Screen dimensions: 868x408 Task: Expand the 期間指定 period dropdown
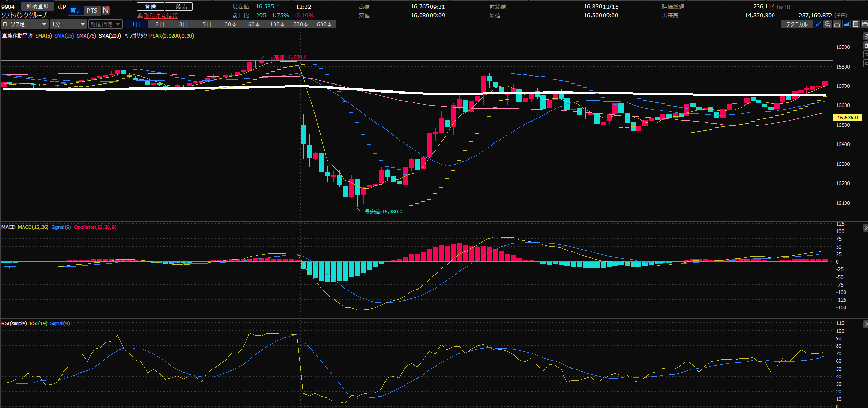(105, 24)
